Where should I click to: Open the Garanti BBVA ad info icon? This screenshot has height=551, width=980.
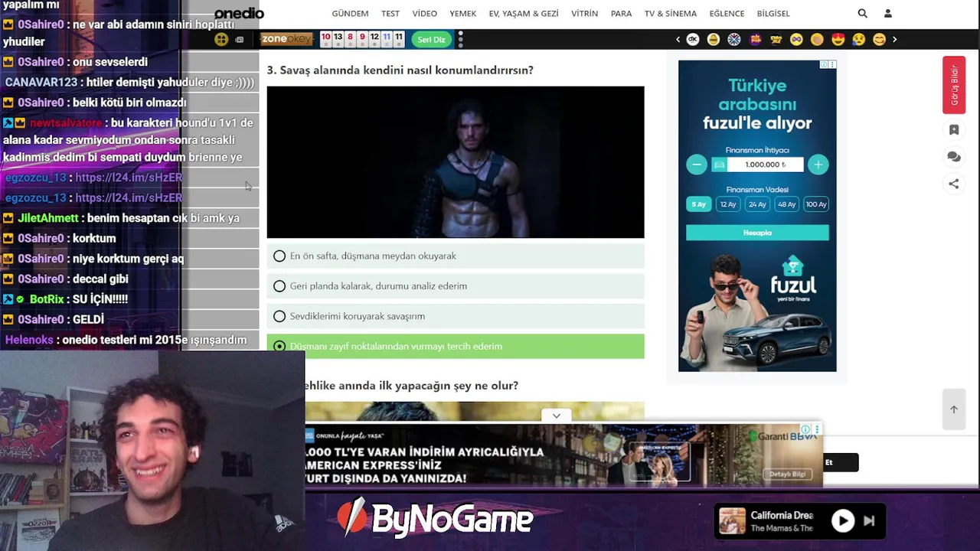coord(805,429)
